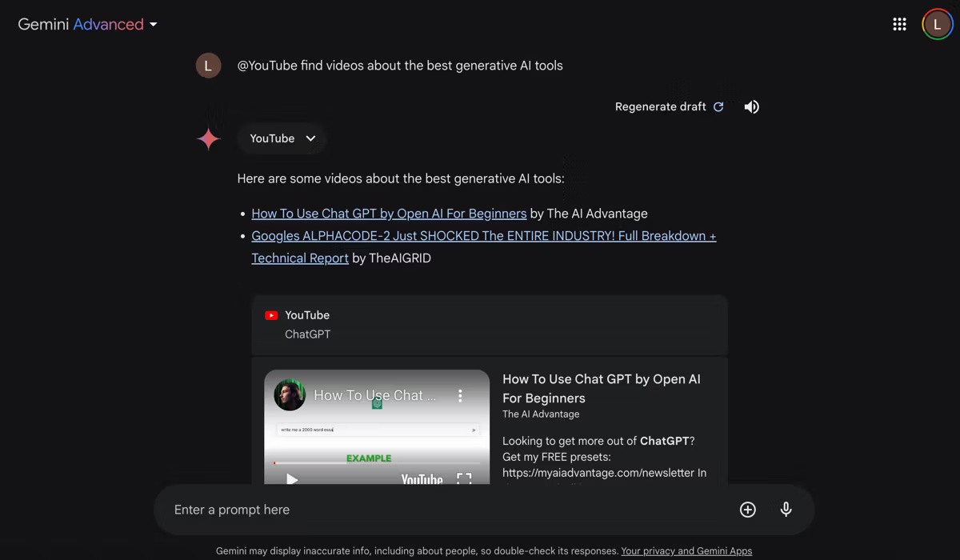Click the user L avatar beside prompt
Viewport: 960px width, 560px height.
[x=208, y=66]
